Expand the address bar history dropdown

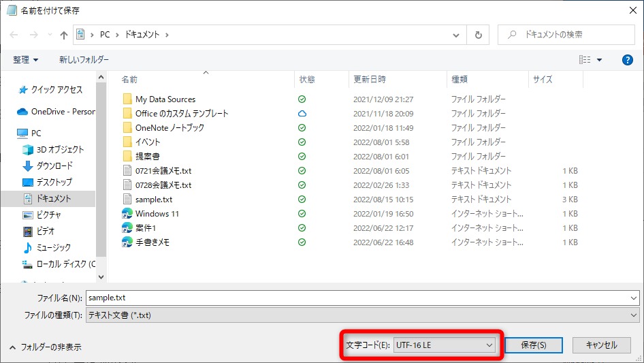click(456, 35)
